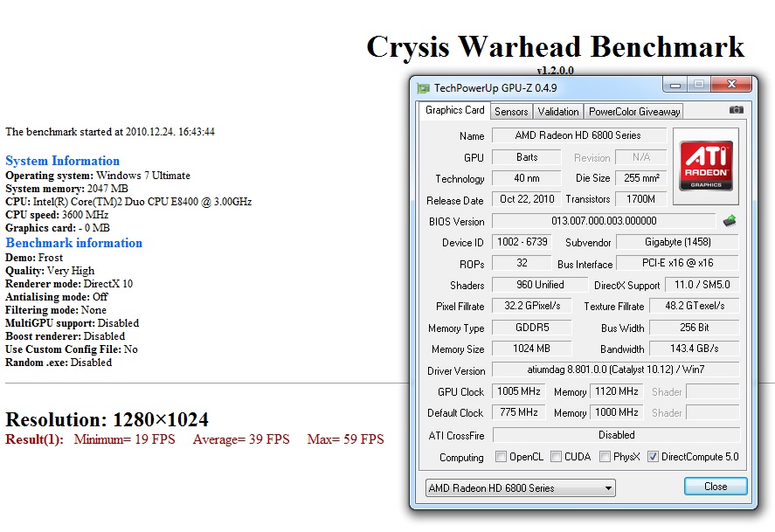This screenshot has height=532, width=775.
Task: Click the CPU speed: 3600 MHz line
Action: pyautogui.click(x=57, y=215)
